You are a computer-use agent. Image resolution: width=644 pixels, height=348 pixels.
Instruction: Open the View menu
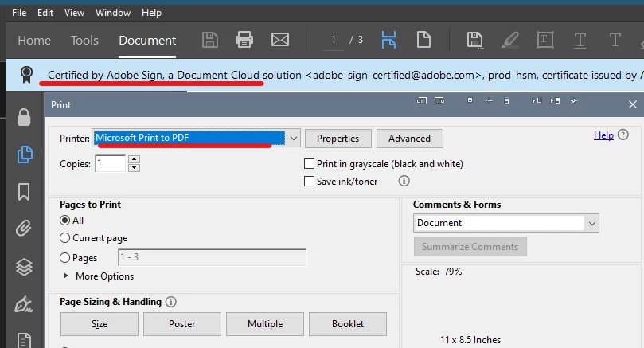(x=74, y=13)
